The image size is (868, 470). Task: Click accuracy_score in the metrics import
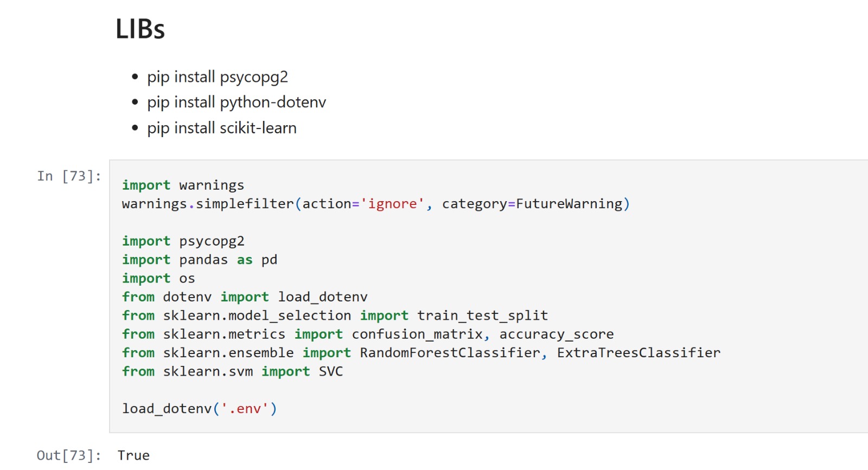click(556, 334)
